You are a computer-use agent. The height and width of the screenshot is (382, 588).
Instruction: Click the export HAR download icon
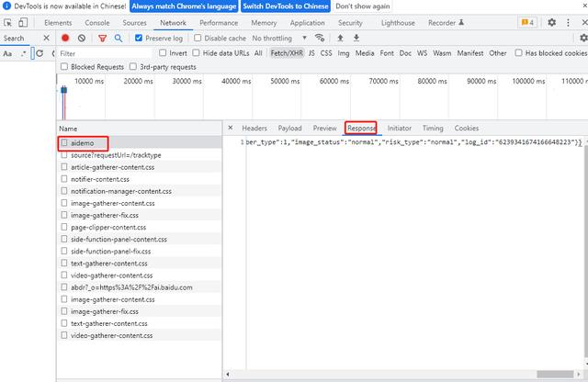tap(356, 39)
